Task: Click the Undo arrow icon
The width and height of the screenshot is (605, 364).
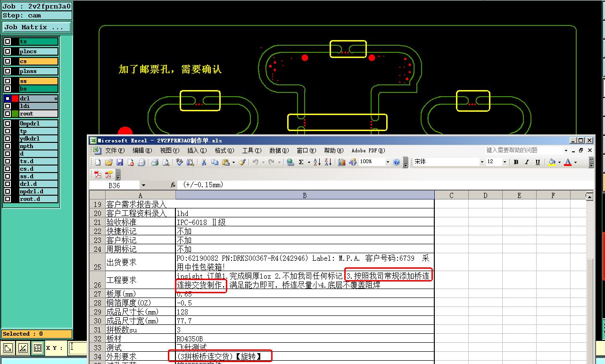Action: pos(255,162)
